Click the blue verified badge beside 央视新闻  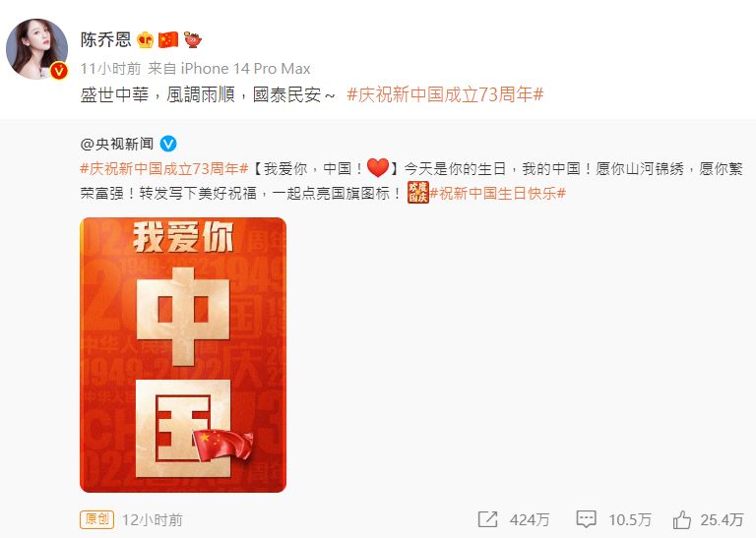pos(168,144)
